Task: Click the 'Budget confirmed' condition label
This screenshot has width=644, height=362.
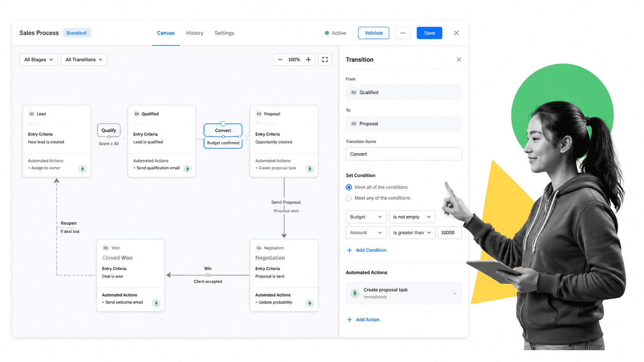Action: [223, 143]
